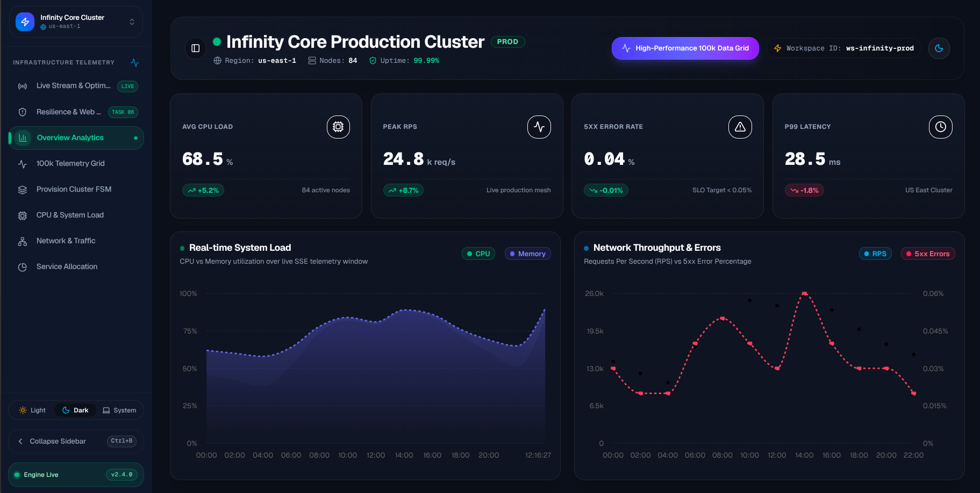Open CPU & System Load page
Image resolution: width=980 pixels, height=493 pixels.
pos(76,215)
